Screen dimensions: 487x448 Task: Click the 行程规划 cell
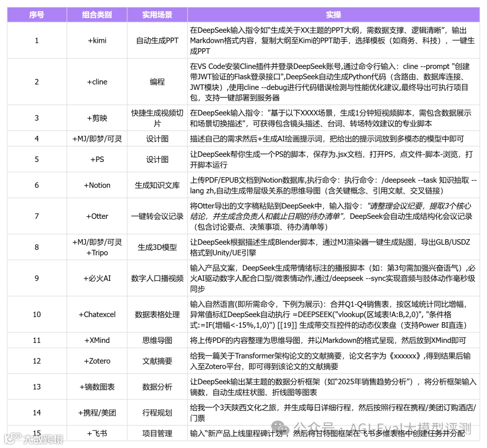pyautogui.click(x=157, y=412)
